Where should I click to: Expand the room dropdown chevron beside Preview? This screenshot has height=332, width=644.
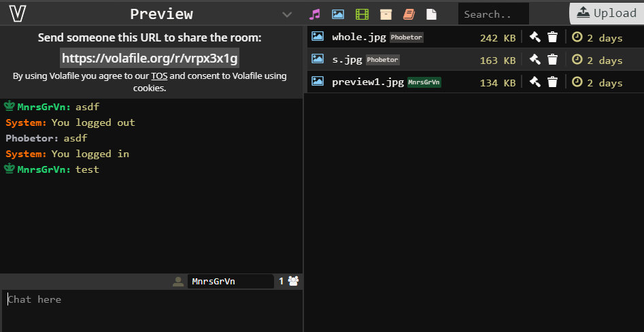point(287,15)
